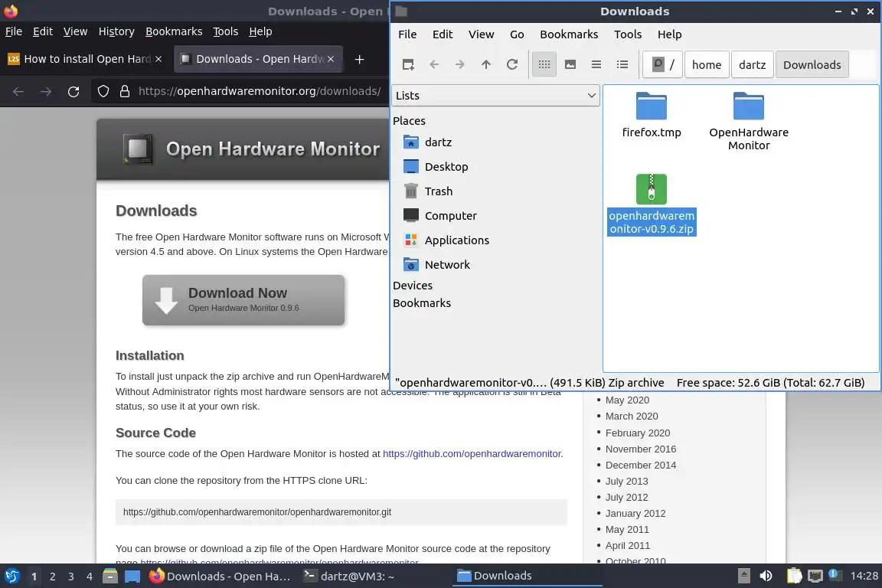
Task: Select the OpenHardware Monitor folder
Action: coord(749,122)
